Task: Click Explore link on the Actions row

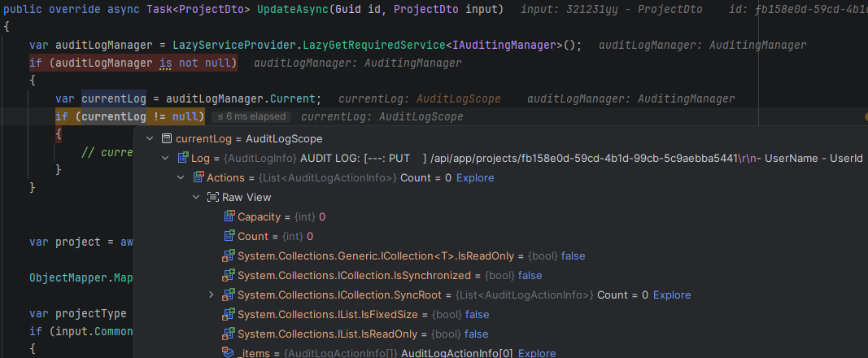Action: click(474, 177)
